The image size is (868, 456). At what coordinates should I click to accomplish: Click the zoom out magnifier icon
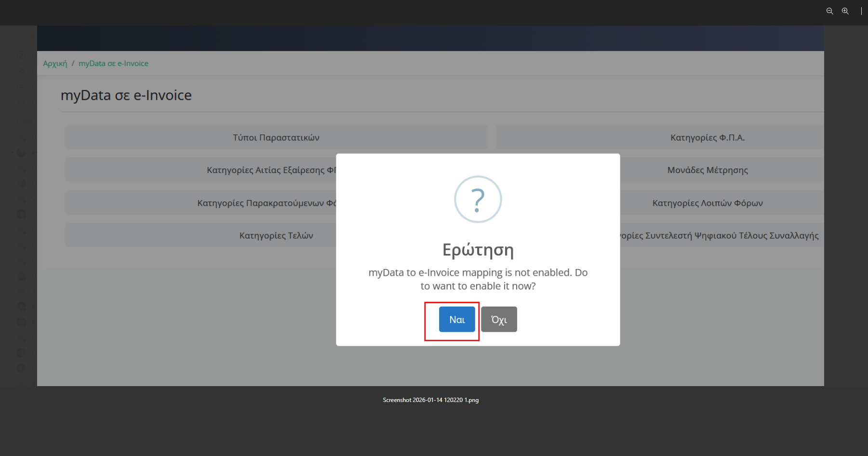829,11
